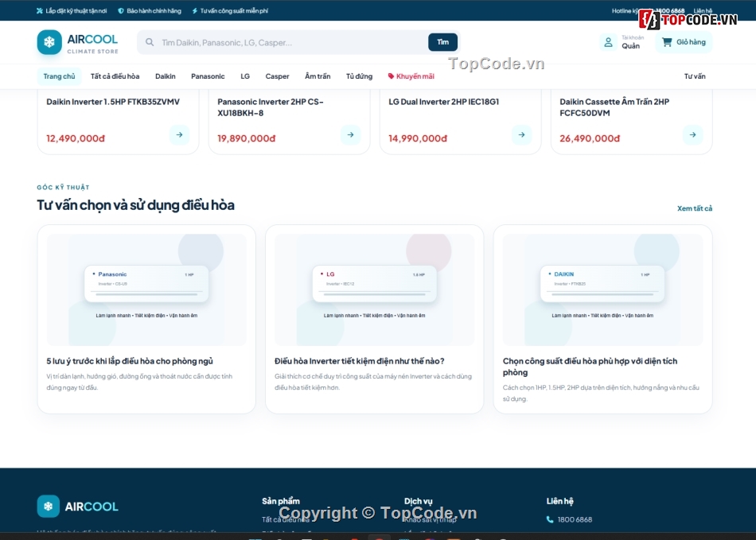Open the Khuyến mãi menu item
Viewport: 756px width, 540px height.
click(x=411, y=76)
